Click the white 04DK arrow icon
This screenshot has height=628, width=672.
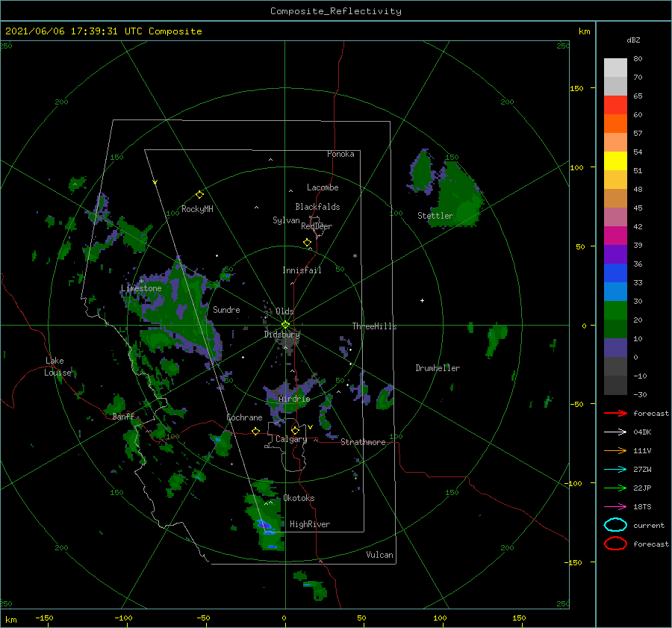coord(615,432)
